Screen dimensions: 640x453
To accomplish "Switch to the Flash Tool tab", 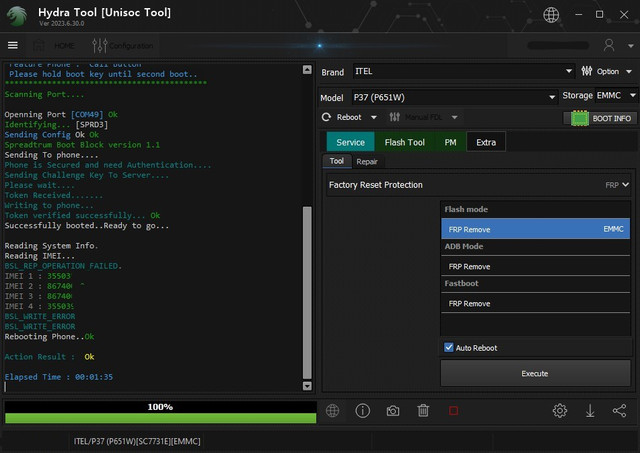I will pyautogui.click(x=404, y=142).
